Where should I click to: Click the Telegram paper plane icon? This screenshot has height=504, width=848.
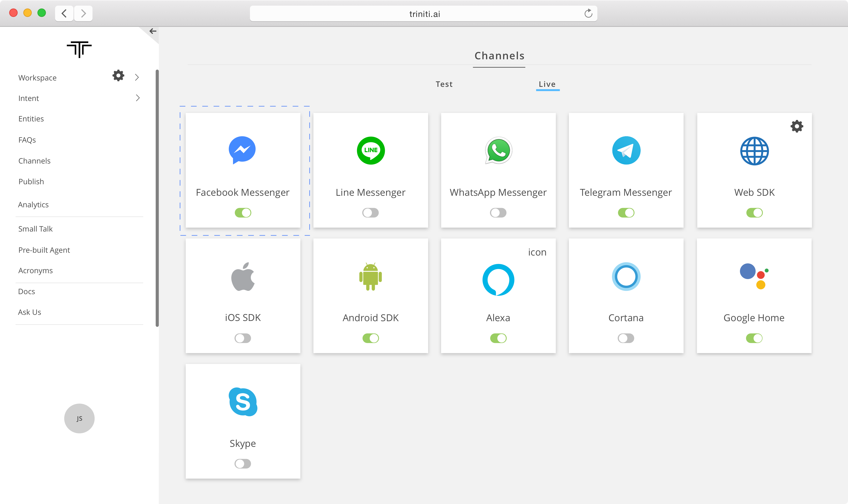626,150
